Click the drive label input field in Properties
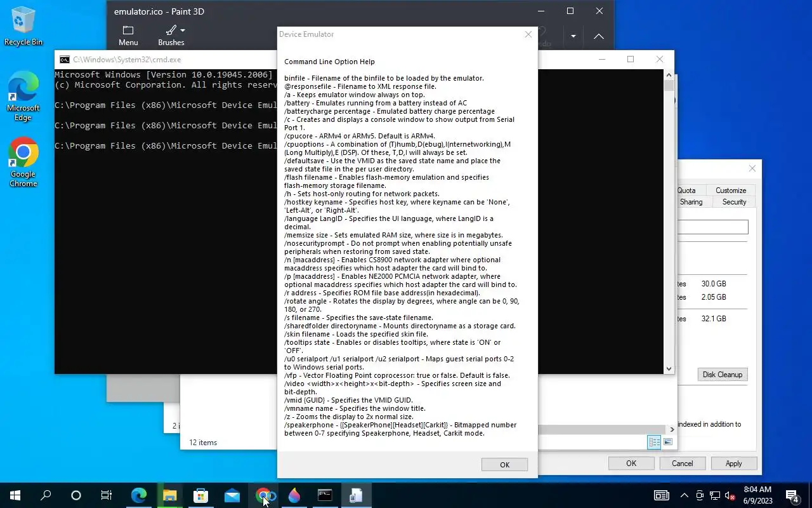812x508 pixels. 713,227
